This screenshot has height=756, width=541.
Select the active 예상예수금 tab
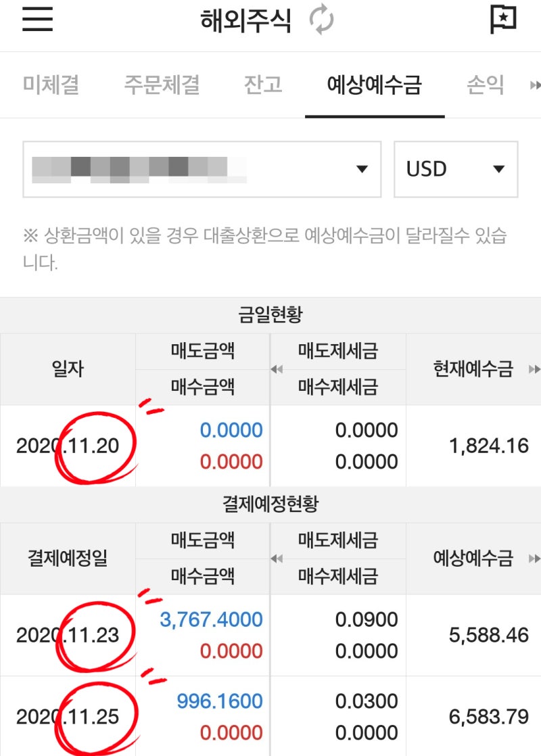click(x=375, y=85)
